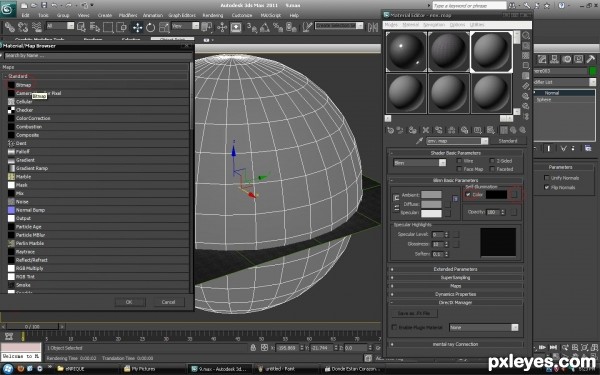
Task: Click the Rectangular Selection Region icon
Action: point(108,27)
